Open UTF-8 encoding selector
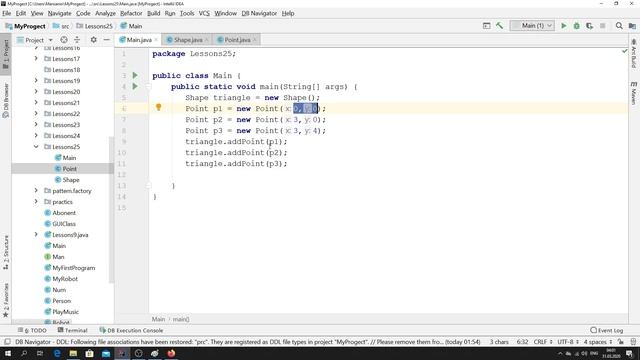 point(568,342)
